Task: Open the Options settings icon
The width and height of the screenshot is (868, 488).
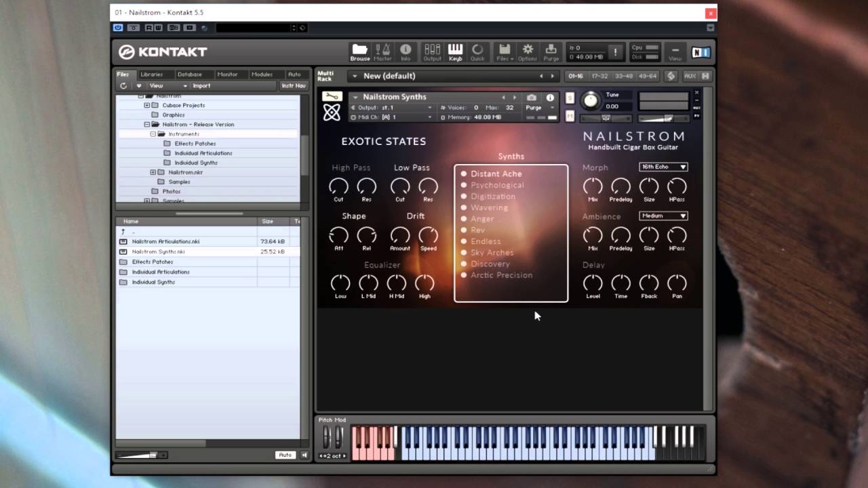Action: click(528, 52)
